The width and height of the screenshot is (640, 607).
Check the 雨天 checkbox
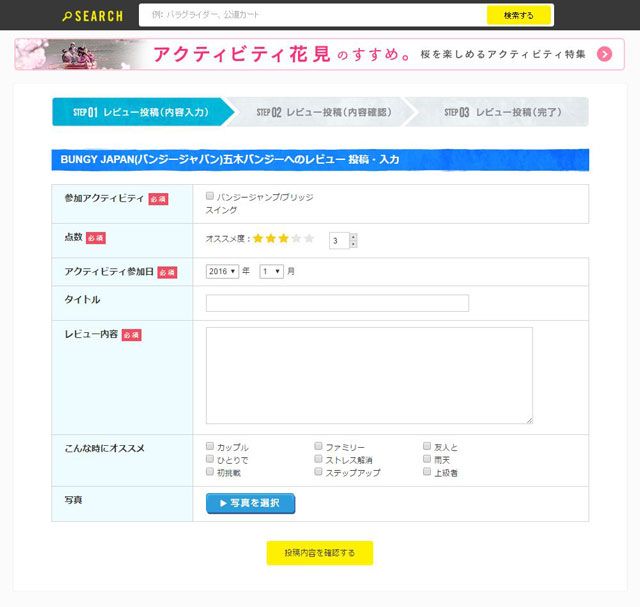tap(427, 459)
